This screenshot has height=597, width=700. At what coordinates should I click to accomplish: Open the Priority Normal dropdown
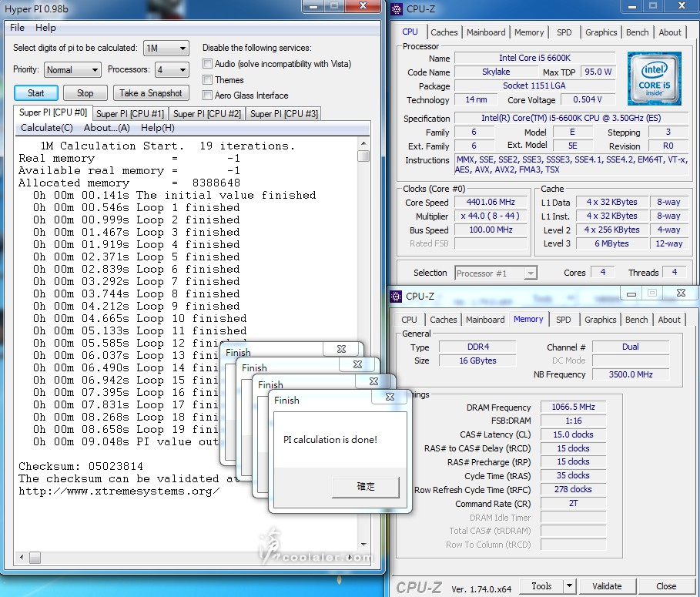coord(72,70)
